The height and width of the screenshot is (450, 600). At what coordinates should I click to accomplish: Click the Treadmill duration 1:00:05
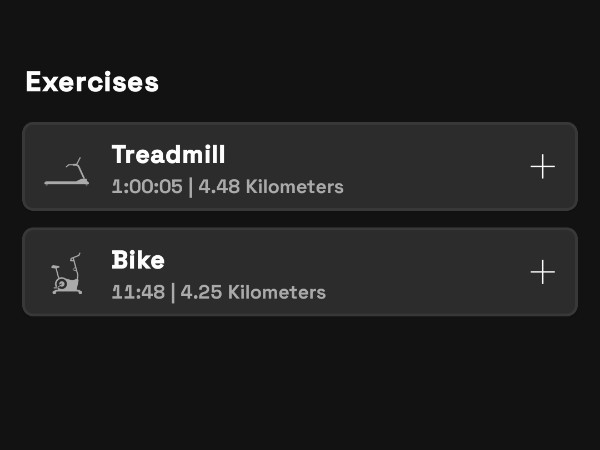[x=146, y=187]
